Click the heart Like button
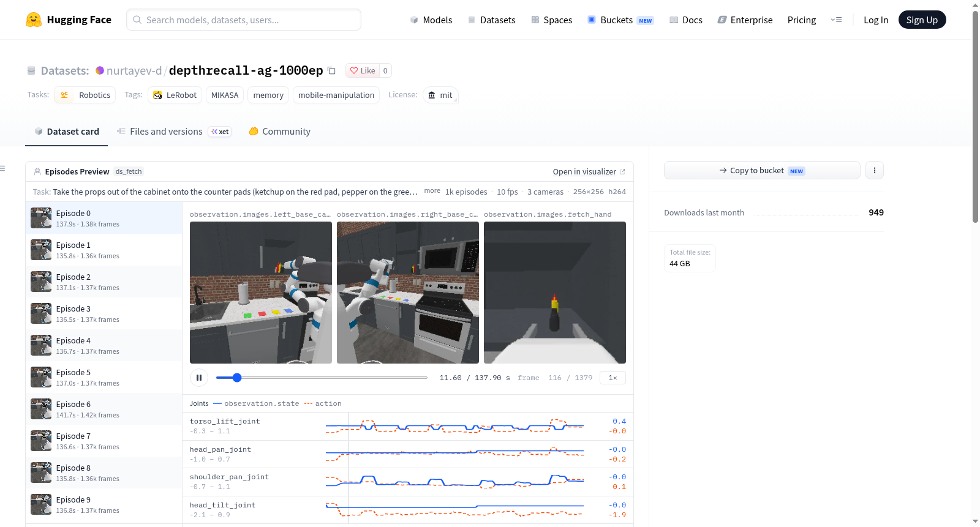Viewport: 980px width, 527px height. pos(363,70)
